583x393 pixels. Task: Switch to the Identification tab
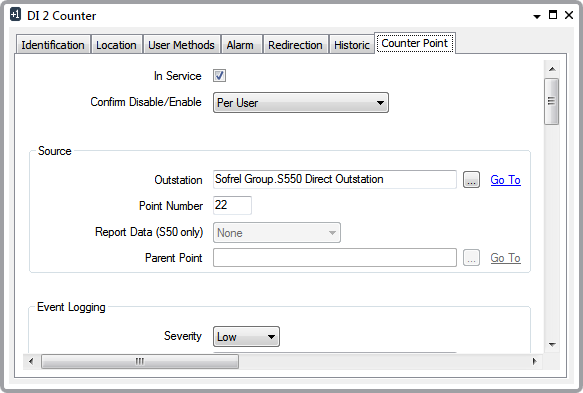(53, 45)
